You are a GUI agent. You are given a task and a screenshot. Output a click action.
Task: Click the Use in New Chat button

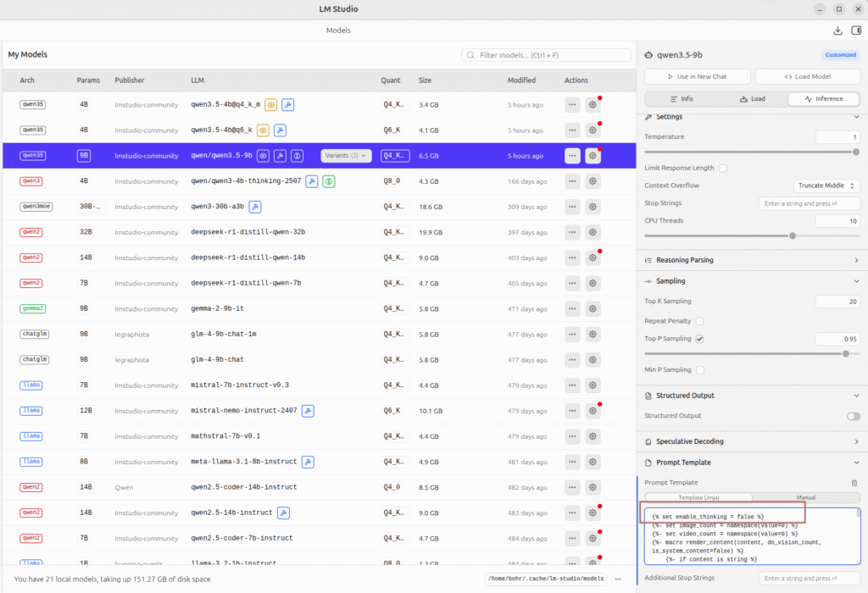697,76
